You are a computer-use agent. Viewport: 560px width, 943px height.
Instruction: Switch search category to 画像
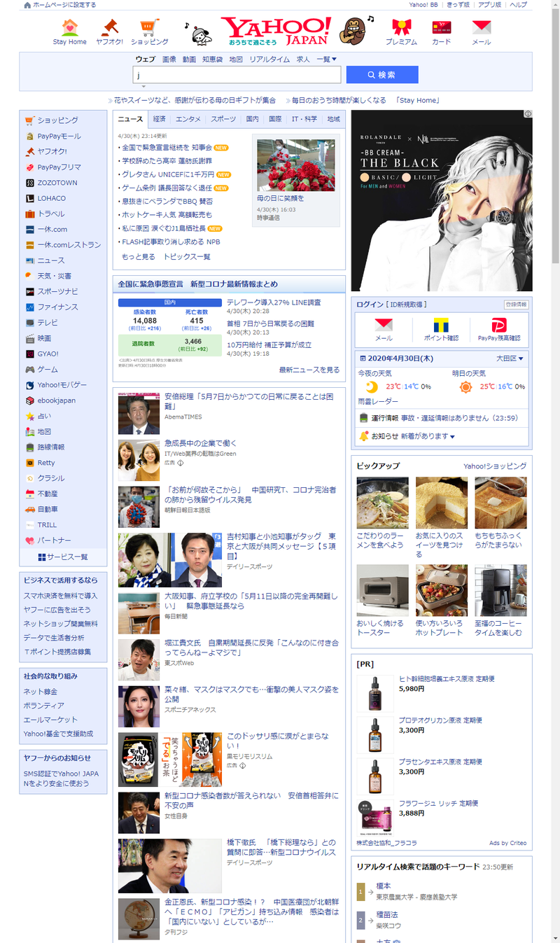[x=169, y=60]
